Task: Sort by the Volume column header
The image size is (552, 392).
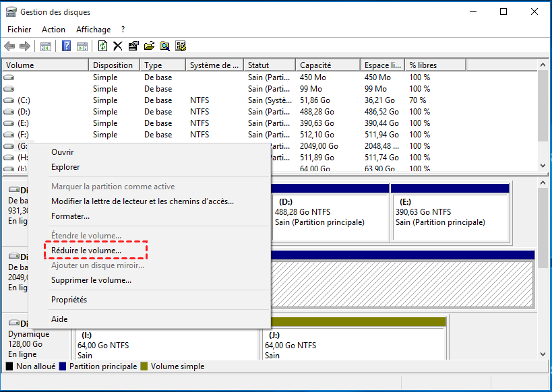Action: (45, 65)
